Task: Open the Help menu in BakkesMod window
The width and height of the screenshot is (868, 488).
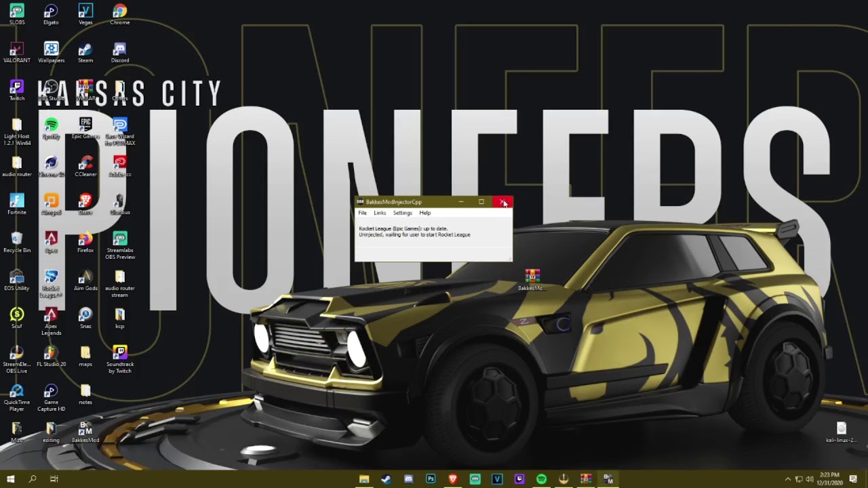Action: coord(425,213)
